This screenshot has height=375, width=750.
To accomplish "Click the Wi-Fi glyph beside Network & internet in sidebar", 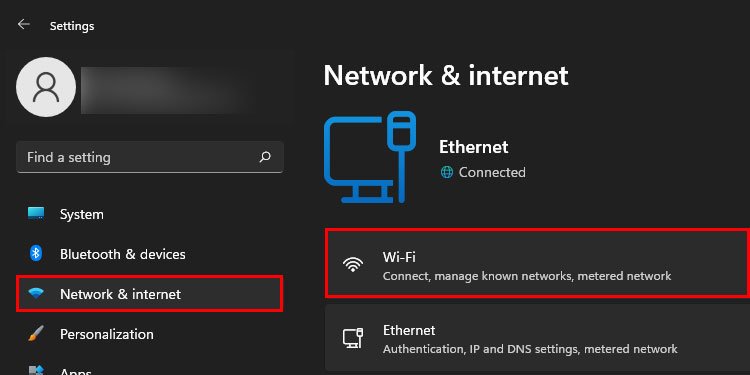I will [36, 293].
